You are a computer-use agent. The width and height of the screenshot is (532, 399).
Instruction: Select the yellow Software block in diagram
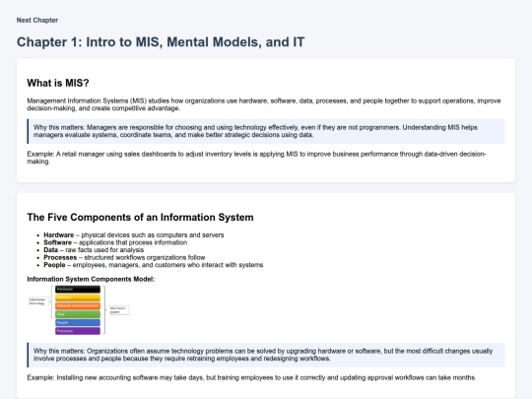coord(78,298)
